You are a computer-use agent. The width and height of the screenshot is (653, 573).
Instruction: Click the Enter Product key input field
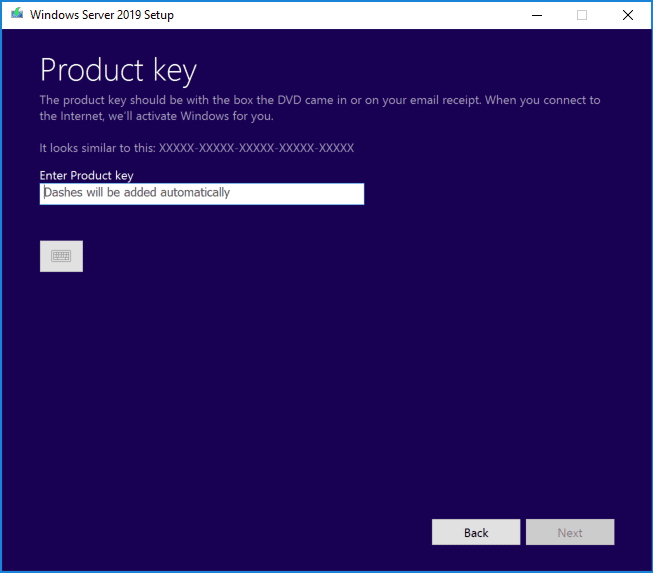(x=202, y=194)
